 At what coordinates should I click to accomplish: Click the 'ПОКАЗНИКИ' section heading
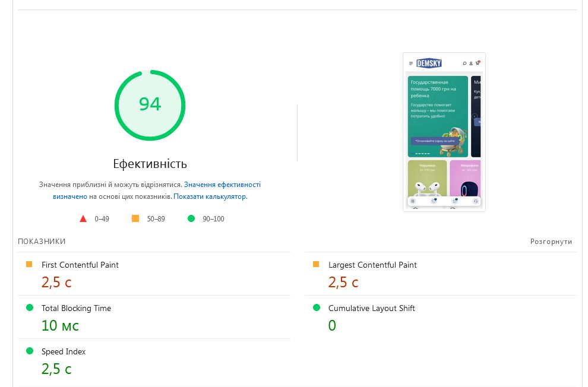(x=42, y=242)
